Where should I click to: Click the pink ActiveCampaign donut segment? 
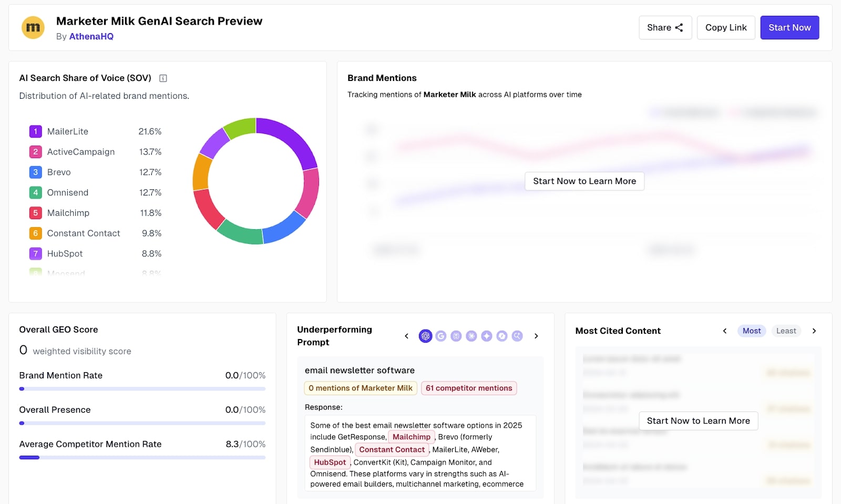[309, 193]
